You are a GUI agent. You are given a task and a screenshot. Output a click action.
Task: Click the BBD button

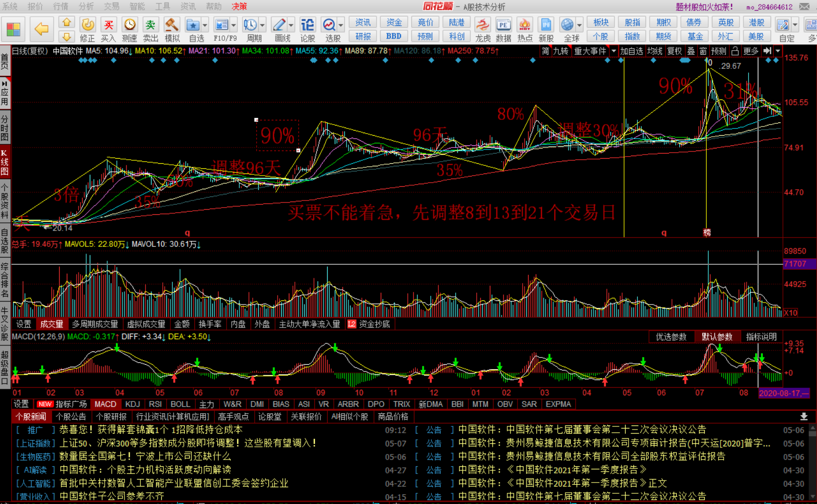394,36
